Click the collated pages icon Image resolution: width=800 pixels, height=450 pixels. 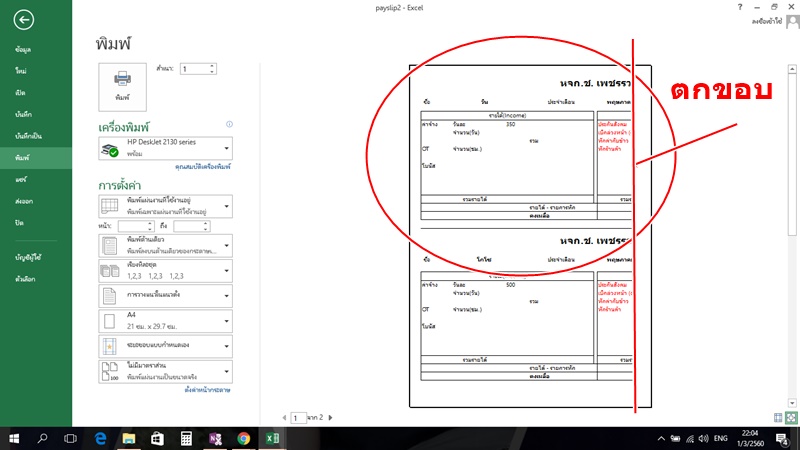tap(110, 271)
